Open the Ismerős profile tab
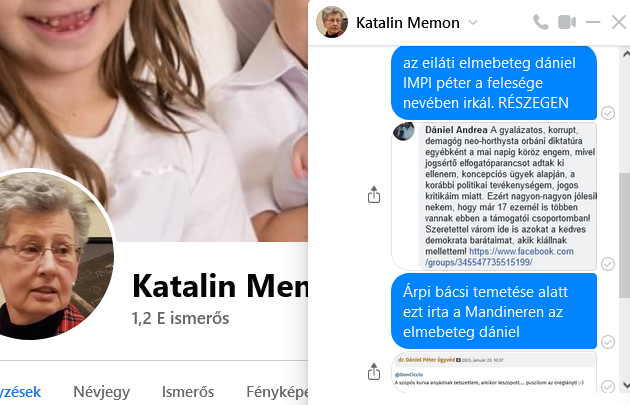The height and width of the screenshot is (405, 630). pyautogui.click(x=188, y=392)
